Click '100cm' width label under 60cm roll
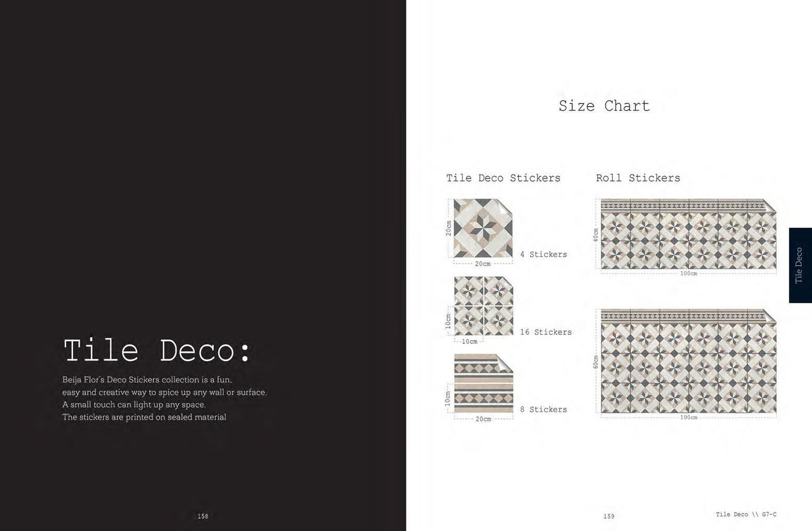Screen dimensions: 812x531 pyautogui.click(x=688, y=418)
